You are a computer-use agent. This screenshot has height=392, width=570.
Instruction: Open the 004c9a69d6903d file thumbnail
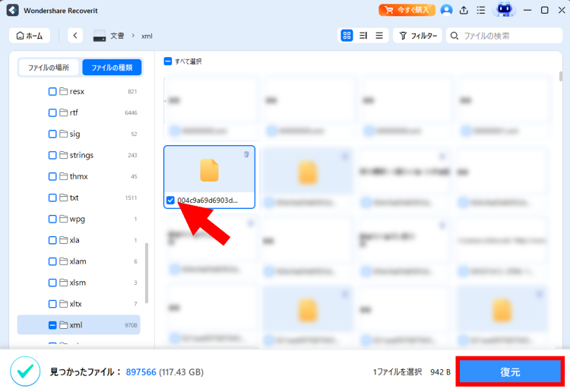pyautogui.click(x=209, y=169)
